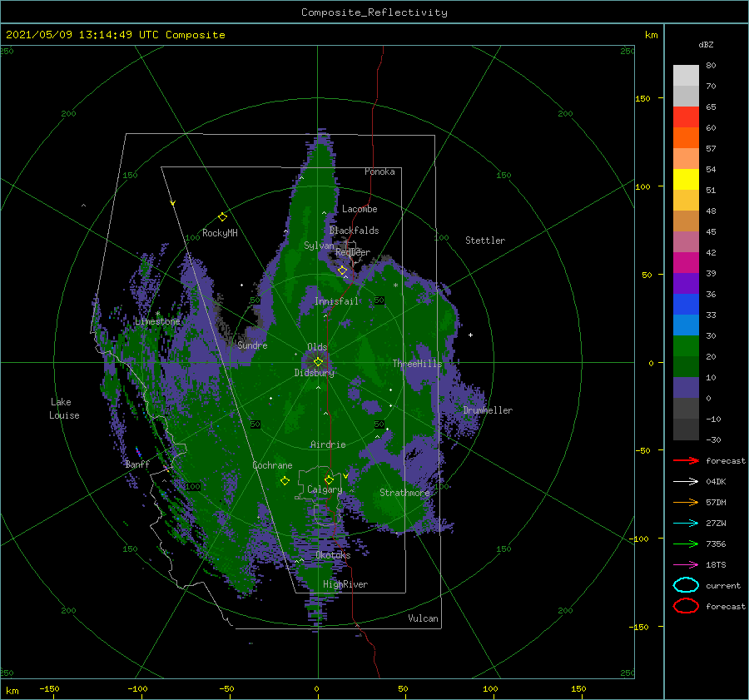
Task: Click the yellow diamond marker above the Calgary label
Action: 329,479
